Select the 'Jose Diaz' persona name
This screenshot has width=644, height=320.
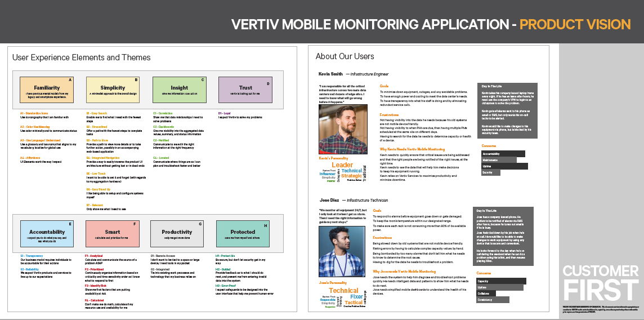(x=329, y=200)
